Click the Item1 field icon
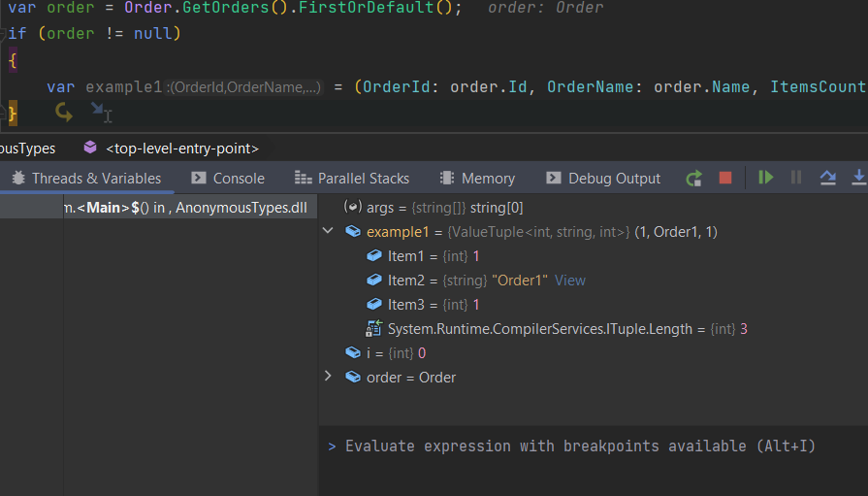868x496 pixels. tap(374, 255)
